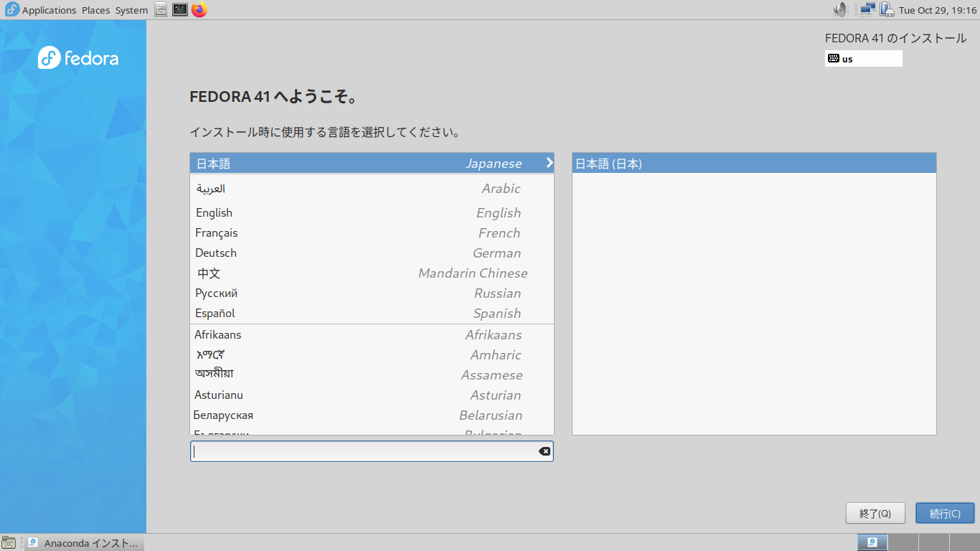Click the chevron arrow on Japanese row
The width and height of the screenshot is (980, 551).
550,163
